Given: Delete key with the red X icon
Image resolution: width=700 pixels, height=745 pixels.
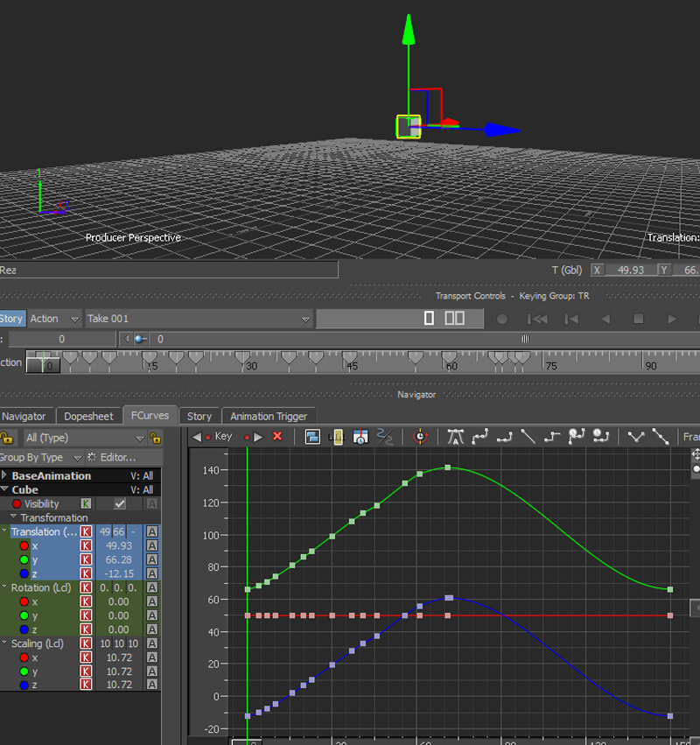Looking at the screenshot, I should [x=277, y=436].
